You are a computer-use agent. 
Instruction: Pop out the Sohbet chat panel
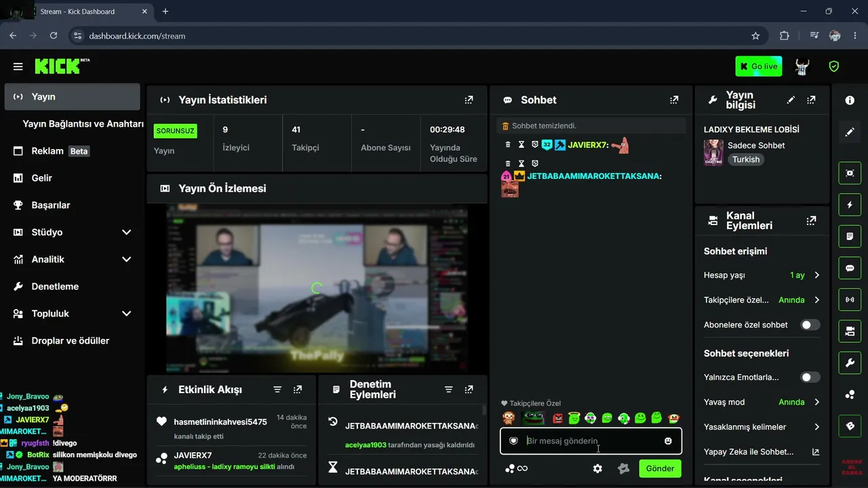pyautogui.click(x=674, y=100)
